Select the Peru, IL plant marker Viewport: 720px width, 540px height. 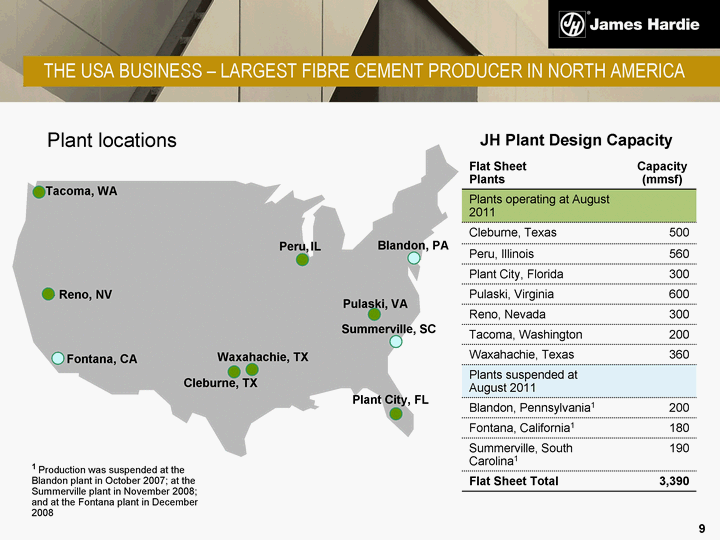tap(302, 260)
